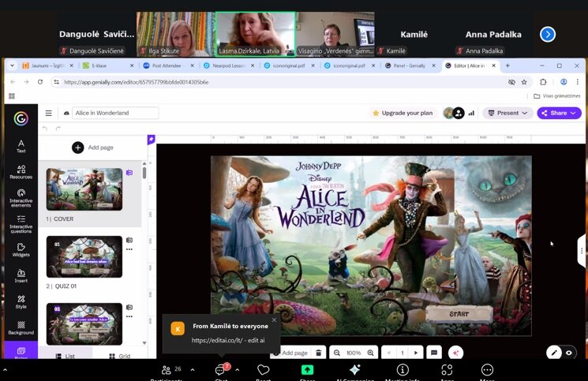The image size is (588, 381).
Task: Toggle preview eye mode at bottom right
Action: coord(569,353)
